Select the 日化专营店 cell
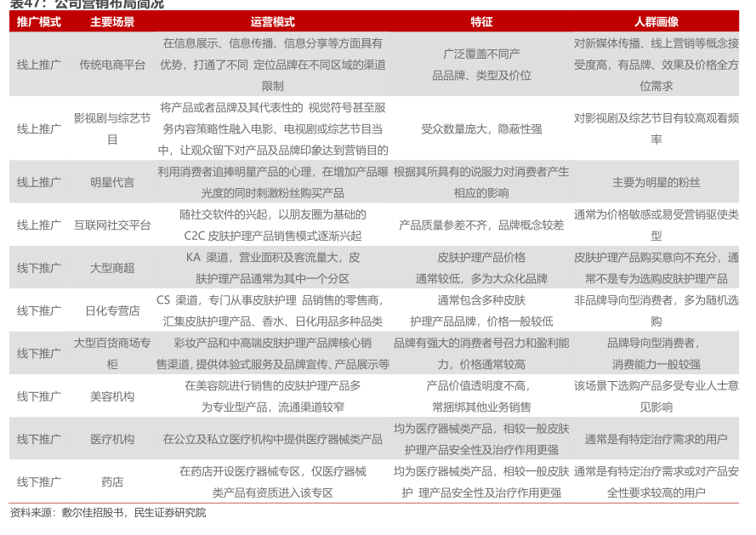The width and height of the screenshot is (756, 535). 112,310
